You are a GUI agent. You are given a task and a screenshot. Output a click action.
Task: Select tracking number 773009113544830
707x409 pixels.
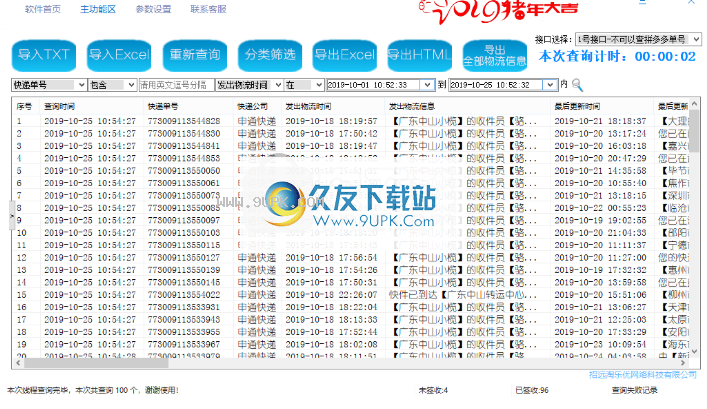click(184, 133)
